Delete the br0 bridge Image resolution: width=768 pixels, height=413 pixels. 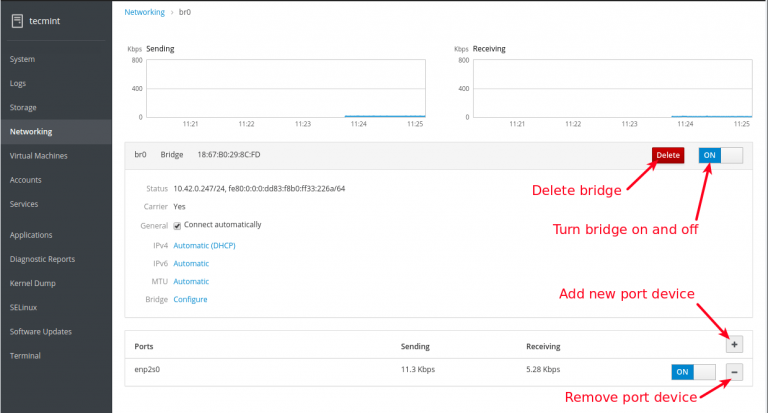tap(667, 155)
